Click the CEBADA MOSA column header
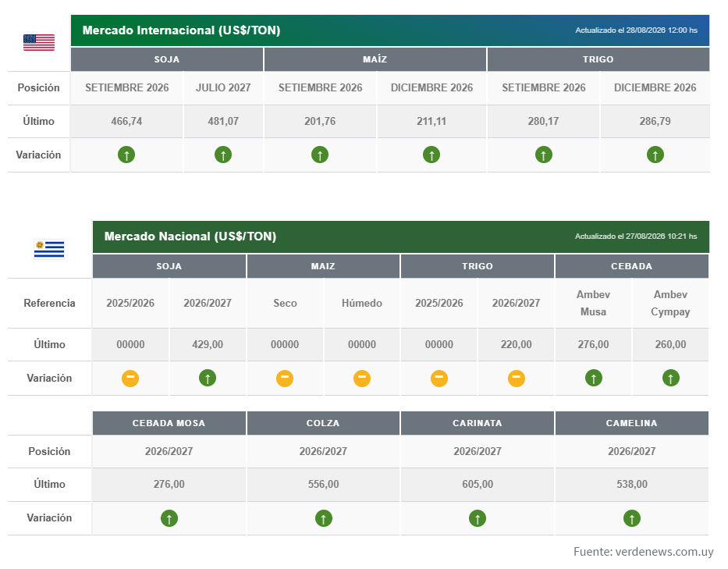 click(x=169, y=423)
